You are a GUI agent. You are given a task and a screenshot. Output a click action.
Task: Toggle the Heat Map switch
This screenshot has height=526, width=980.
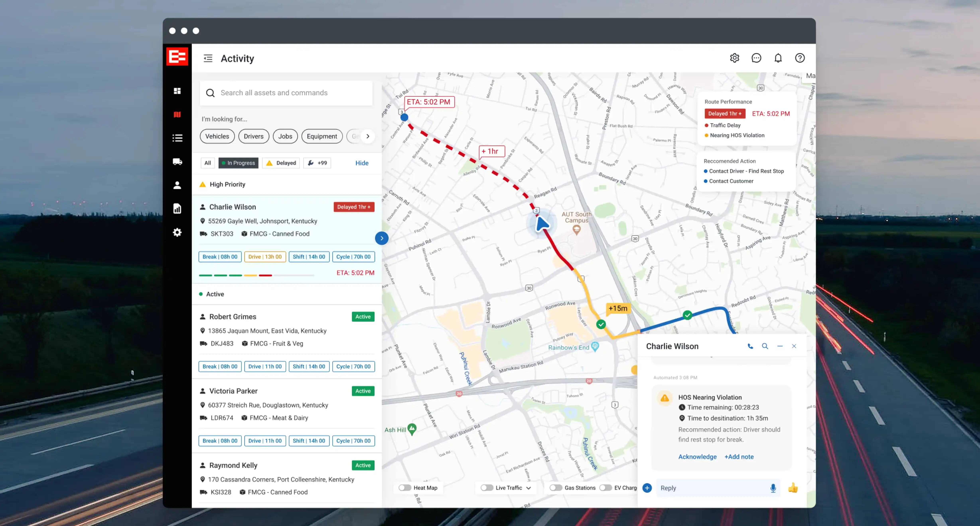405,488
